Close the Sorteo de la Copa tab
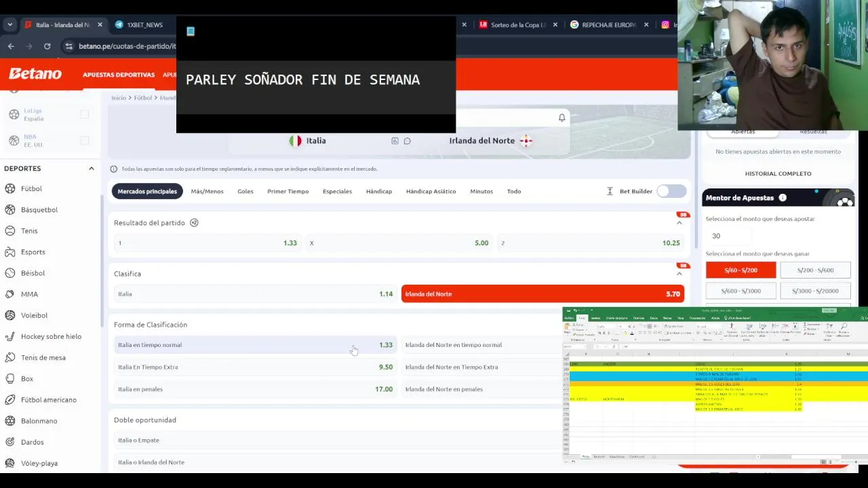The width and height of the screenshot is (868, 488). (555, 24)
